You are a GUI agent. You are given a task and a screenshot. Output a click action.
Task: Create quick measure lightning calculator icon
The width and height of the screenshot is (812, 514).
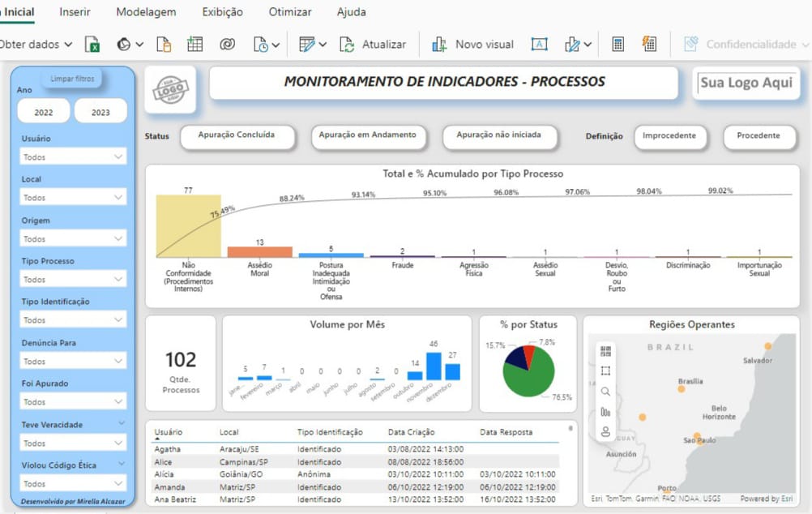tap(649, 44)
